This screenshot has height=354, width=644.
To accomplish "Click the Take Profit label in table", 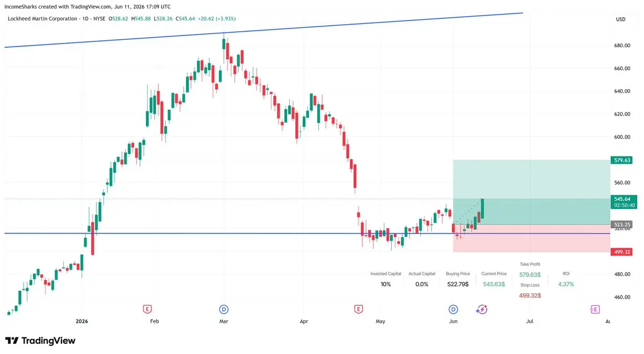I will [530, 264].
